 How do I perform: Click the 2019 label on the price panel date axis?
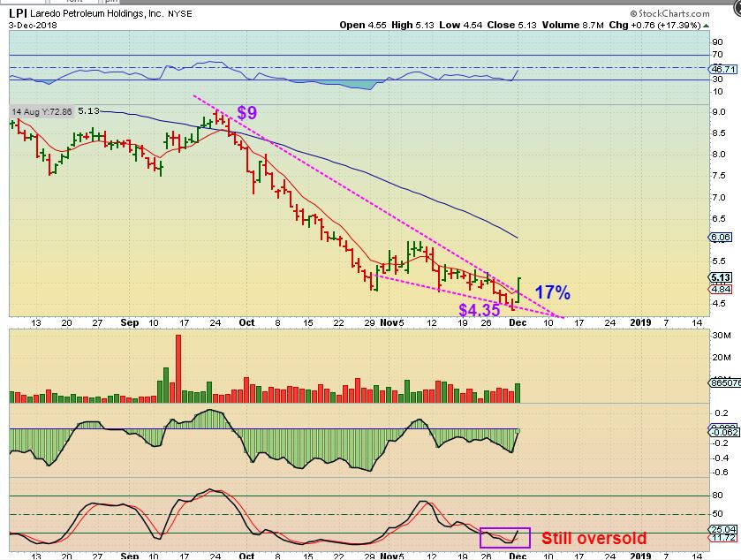click(x=640, y=322)
